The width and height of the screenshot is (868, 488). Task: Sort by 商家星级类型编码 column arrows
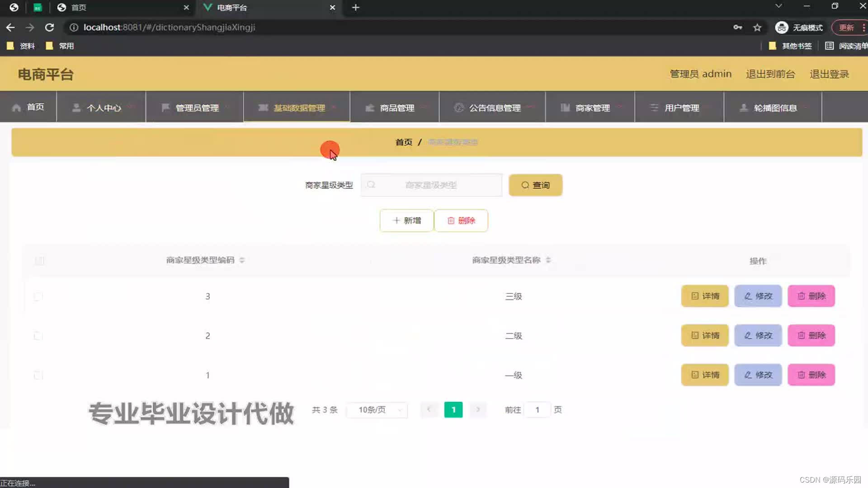click(x=242, y=260)
